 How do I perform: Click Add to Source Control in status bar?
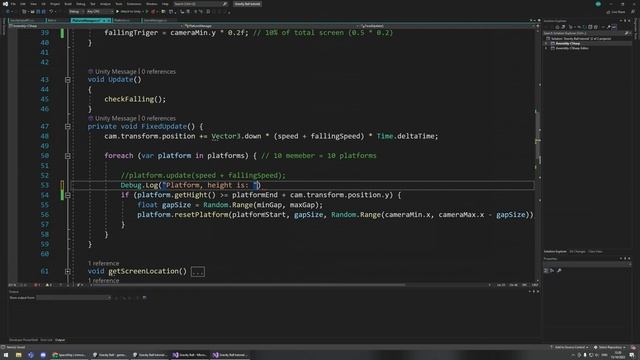[569, 347]
